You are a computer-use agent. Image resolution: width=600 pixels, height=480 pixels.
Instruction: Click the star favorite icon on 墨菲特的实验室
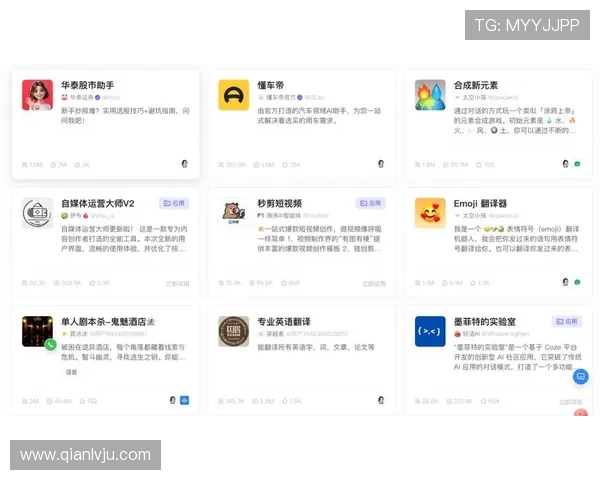pyautogui.click(x=484, y=401)
